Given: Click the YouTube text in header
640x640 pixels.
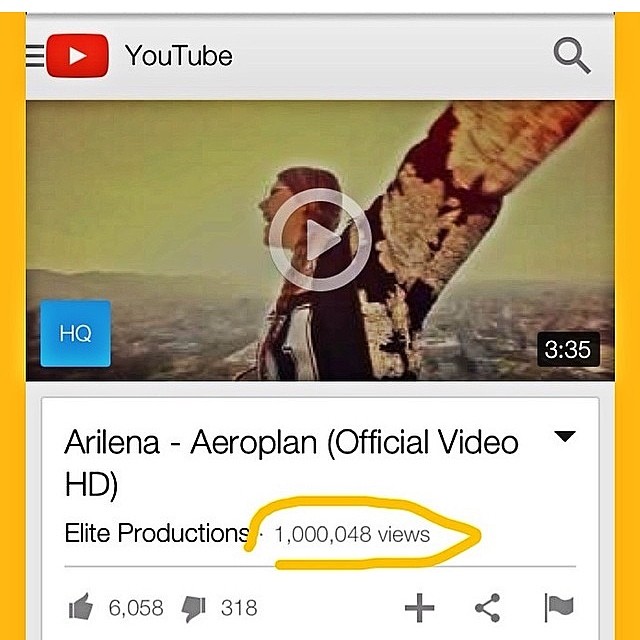Looking at the screenshot, I should click(x=179, y=56).
